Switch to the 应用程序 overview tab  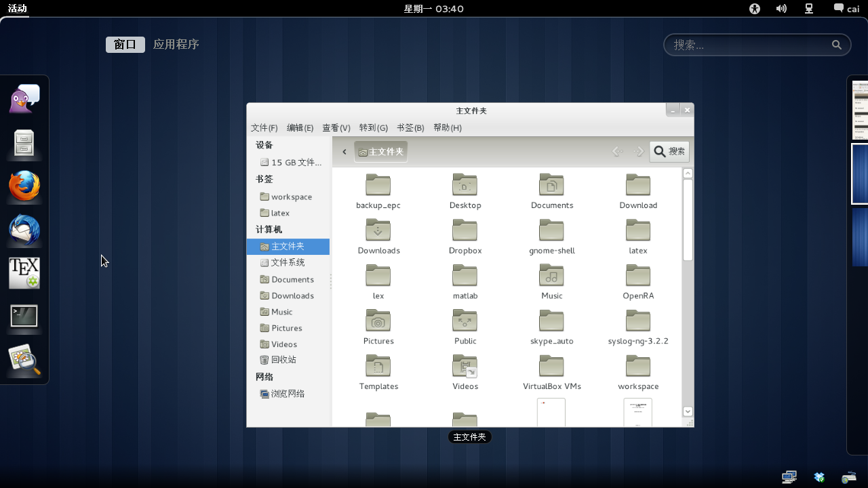[x=176, y=44]
